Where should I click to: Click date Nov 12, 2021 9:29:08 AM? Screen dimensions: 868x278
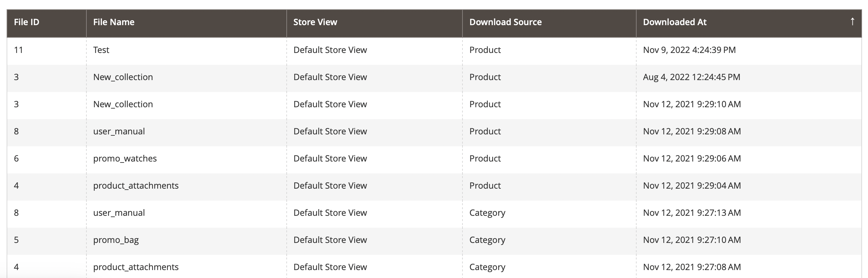692,131
